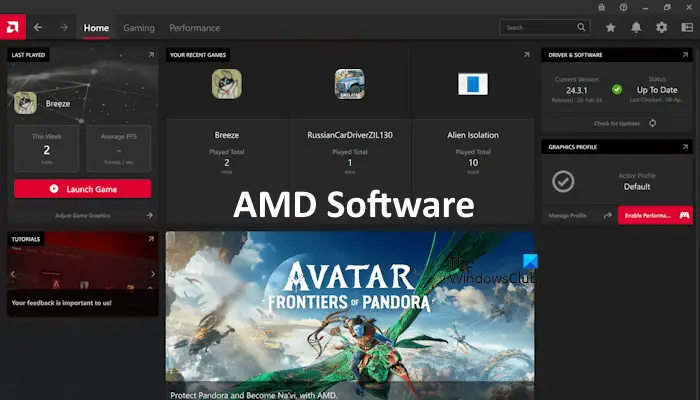Click the This Week 2 mins tile
The image size is (700, 400).
coord(47,149)
